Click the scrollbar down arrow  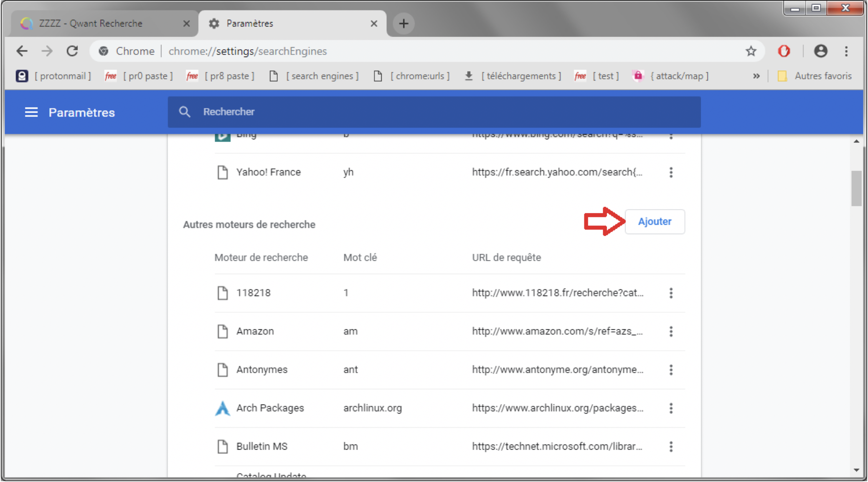click(856, 470)
